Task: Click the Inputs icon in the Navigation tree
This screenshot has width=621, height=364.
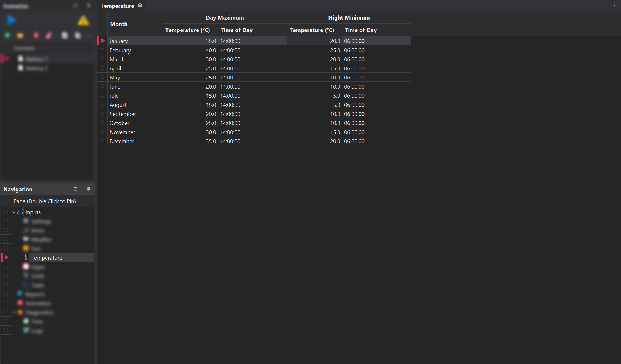Action: (x=20, y=212)
